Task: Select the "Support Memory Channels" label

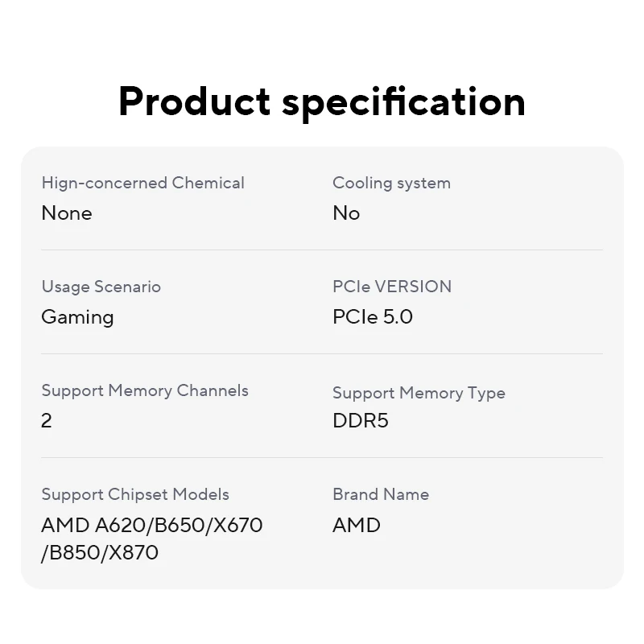Action: [145, 390]
